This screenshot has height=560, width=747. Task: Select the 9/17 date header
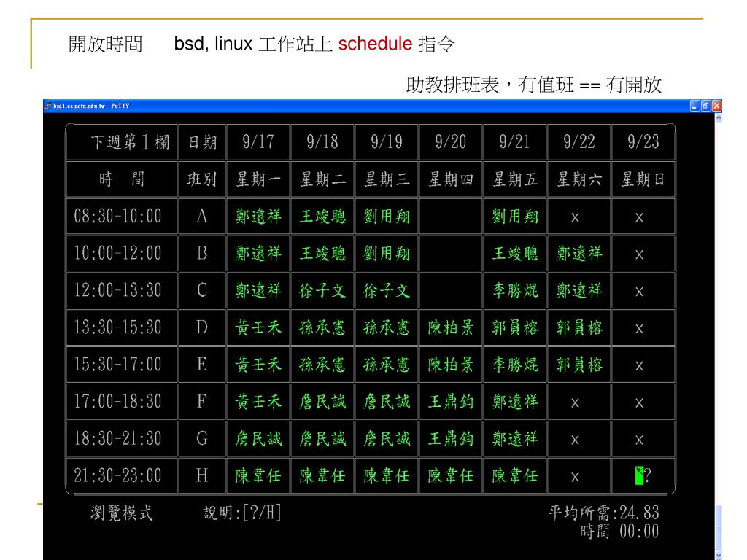click(258, 142)
